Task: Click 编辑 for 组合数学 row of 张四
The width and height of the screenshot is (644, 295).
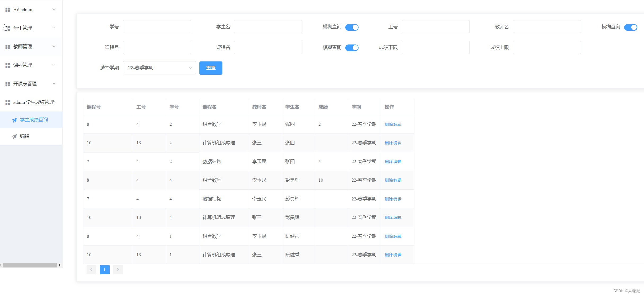Action: point(397,124)
